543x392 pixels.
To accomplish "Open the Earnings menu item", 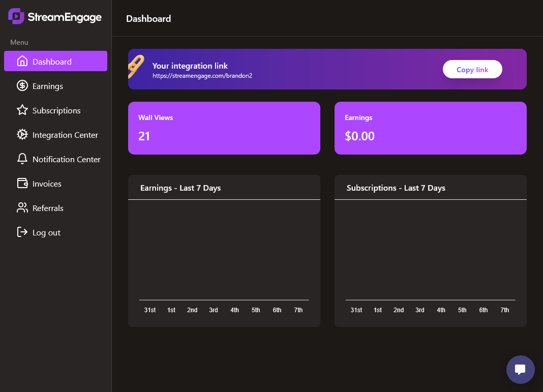I will (x=48, y=86).
